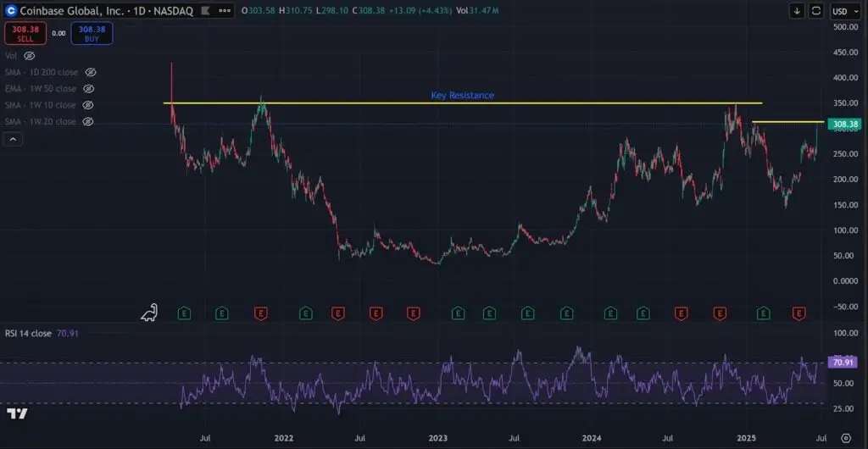Click the rounded-square icon left of USD
The image size is (868, 449).
click(x=816, y=11)
